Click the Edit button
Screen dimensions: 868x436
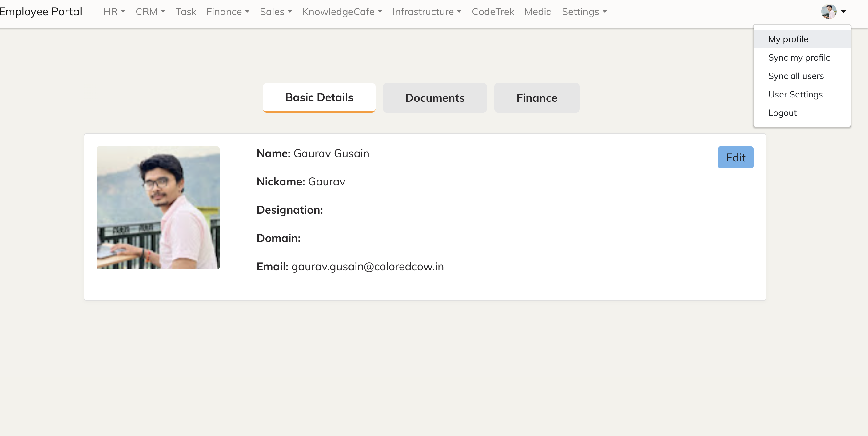coord(735,157)
